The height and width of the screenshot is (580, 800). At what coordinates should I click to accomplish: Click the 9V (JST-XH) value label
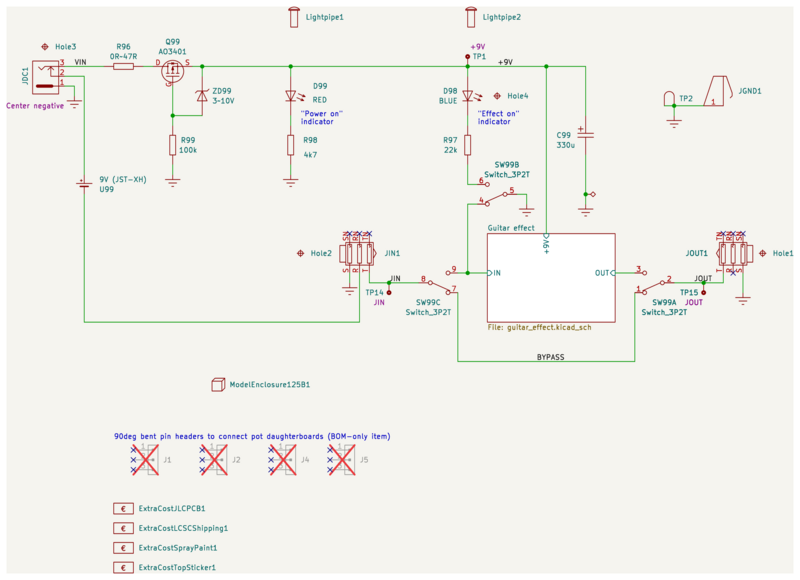[123, 180]
